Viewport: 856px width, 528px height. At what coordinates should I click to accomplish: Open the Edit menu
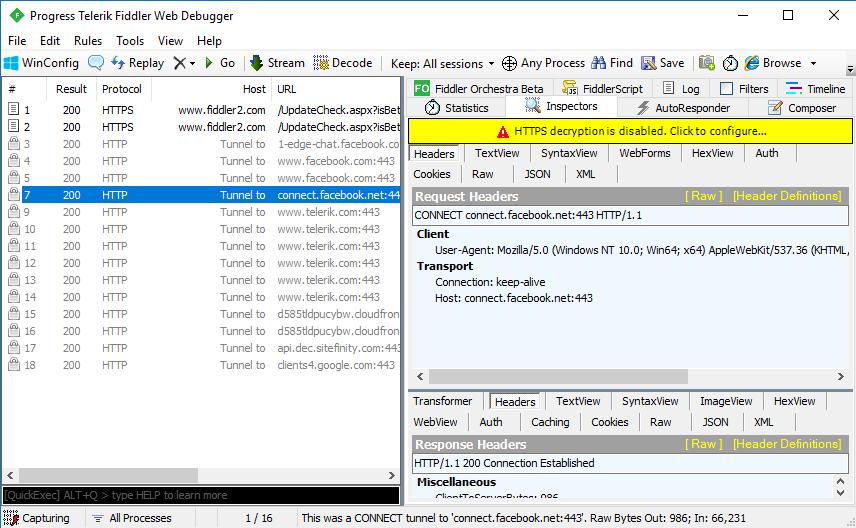click(50, 41)
